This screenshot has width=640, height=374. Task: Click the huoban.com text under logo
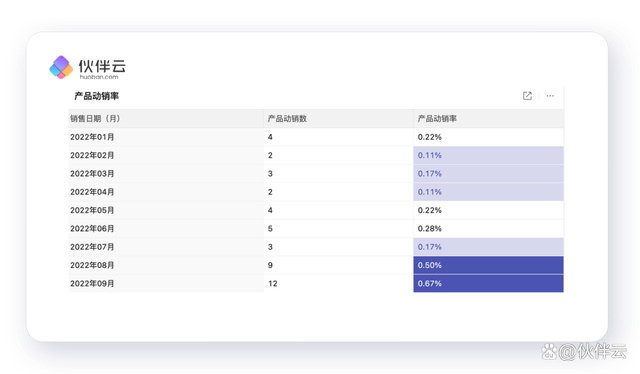click(99, 77)
